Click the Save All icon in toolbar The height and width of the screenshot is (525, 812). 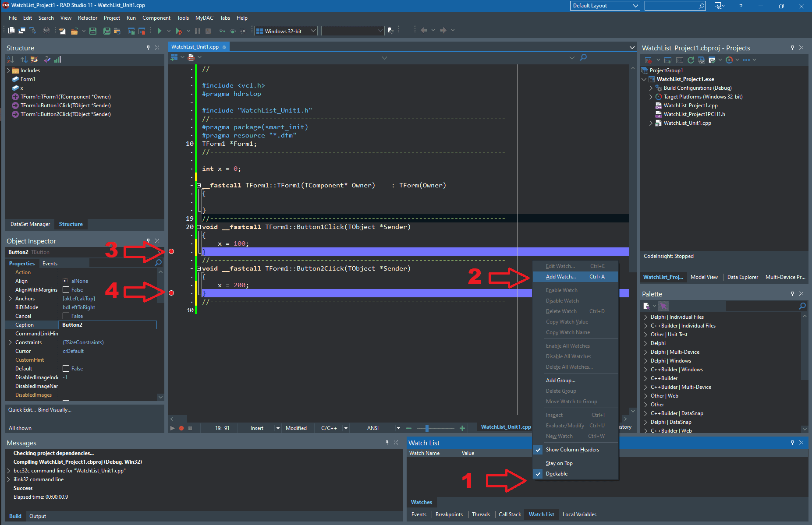tap(106, 31)
